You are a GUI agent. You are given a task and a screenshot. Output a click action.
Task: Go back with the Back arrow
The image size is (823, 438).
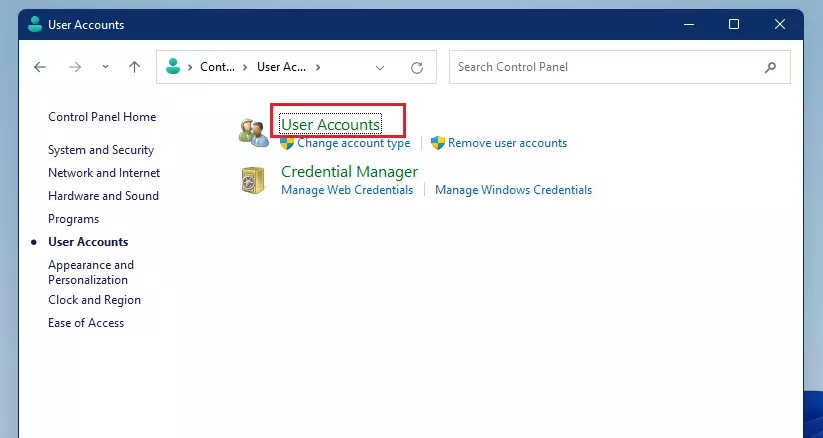coord(40,67)
